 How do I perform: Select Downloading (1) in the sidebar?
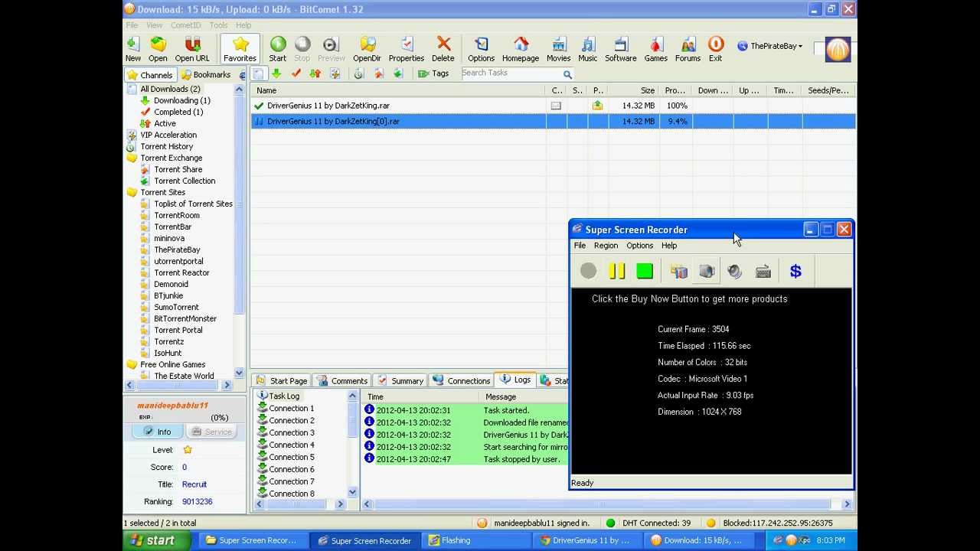(x=182, y=100)
